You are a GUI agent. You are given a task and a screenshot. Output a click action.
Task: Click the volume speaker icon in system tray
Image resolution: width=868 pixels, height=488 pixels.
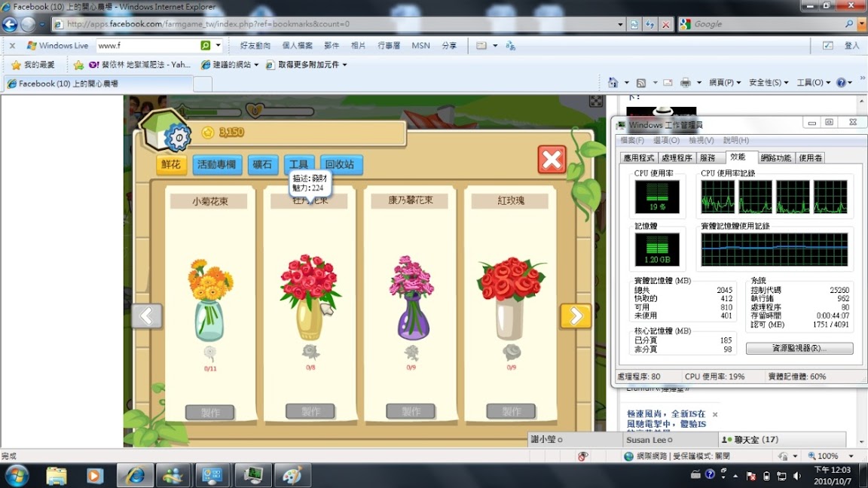coord(796,476)
